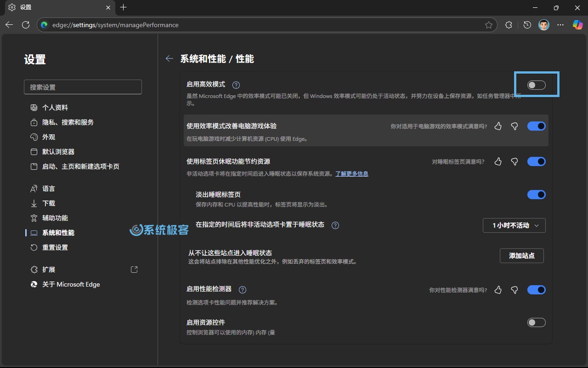Turn off 使用效率模式改善电脑游戏体验 toggle
588x368 pixels.
[536, 126]
